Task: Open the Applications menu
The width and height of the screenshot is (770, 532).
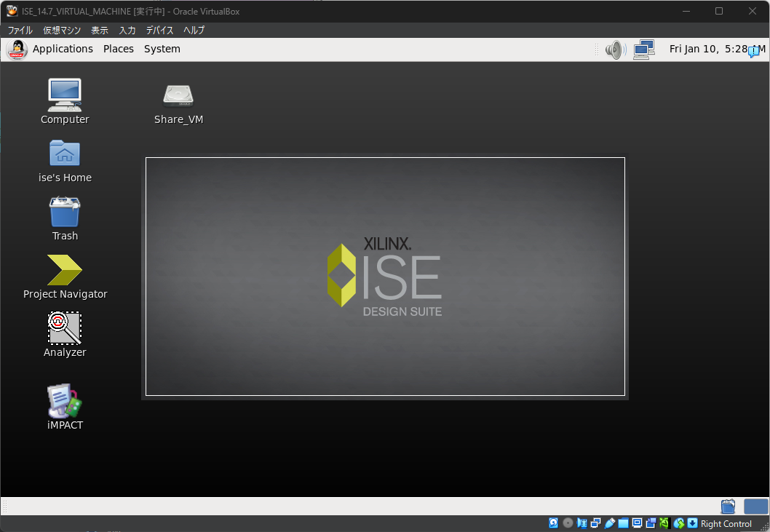Action: tap(63, 49)
